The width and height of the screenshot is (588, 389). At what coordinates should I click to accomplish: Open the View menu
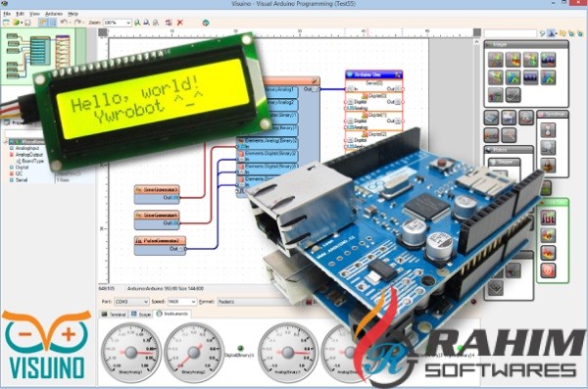pyautogui.click(x=34, y=14)
